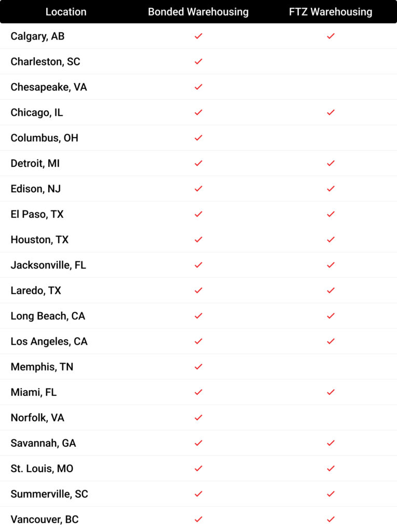Click the Location column header
397x532 pixels.
66,12
